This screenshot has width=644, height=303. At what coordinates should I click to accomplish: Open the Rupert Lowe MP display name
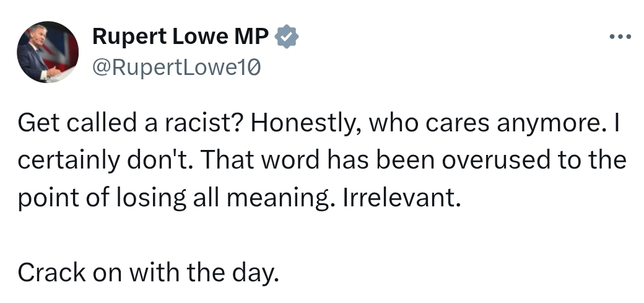(x=180, y=37)
